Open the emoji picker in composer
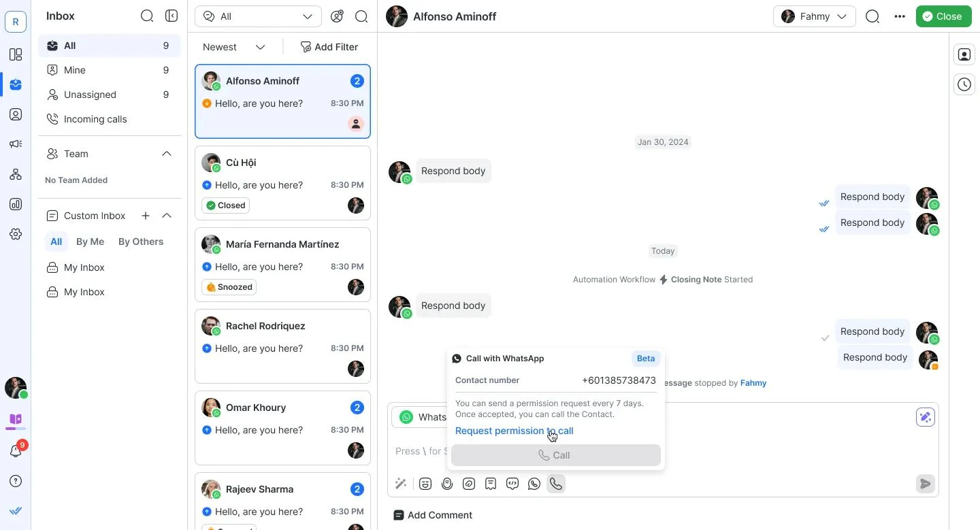 [425, 484]
